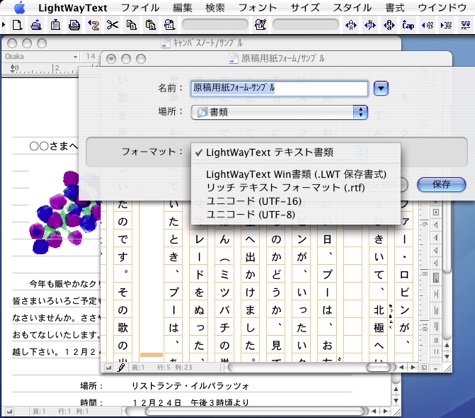
Task: Click the Open File toolbar icon
Action: [36, 25]
